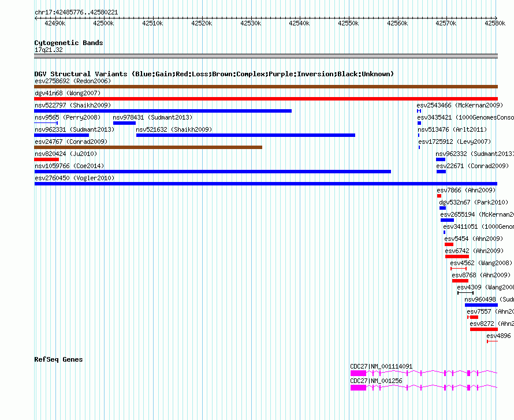This screenshot has height=420, width=514.
Task: Select the 42500k position on the ruler
Action: click(x=103, y=23)
